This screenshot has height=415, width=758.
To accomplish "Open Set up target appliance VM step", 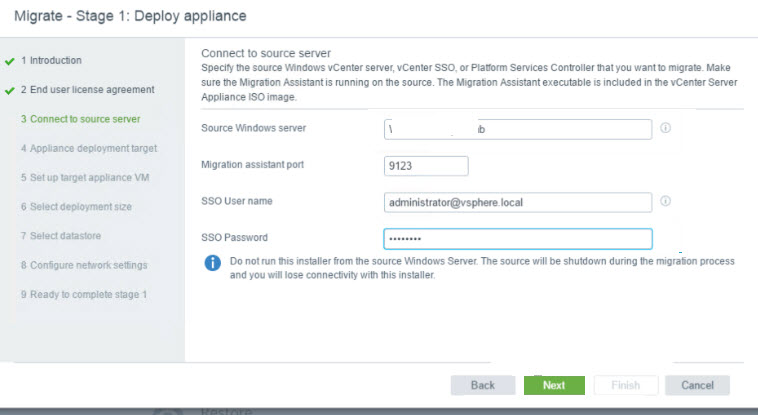I will coord(87,177).
